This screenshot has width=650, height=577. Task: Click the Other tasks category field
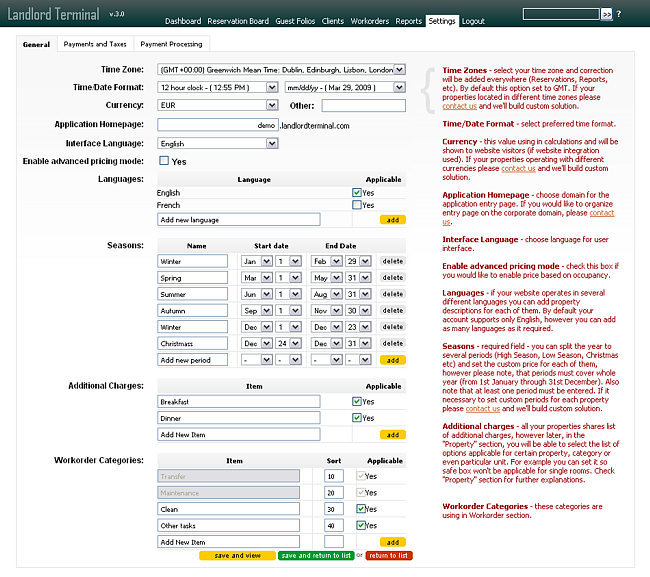click(228, 525)
